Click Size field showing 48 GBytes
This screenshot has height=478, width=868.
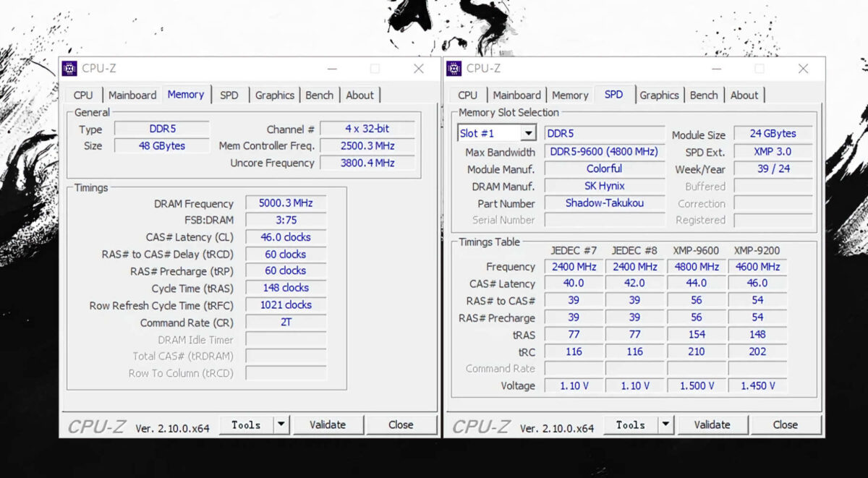[x=162, y=145]
